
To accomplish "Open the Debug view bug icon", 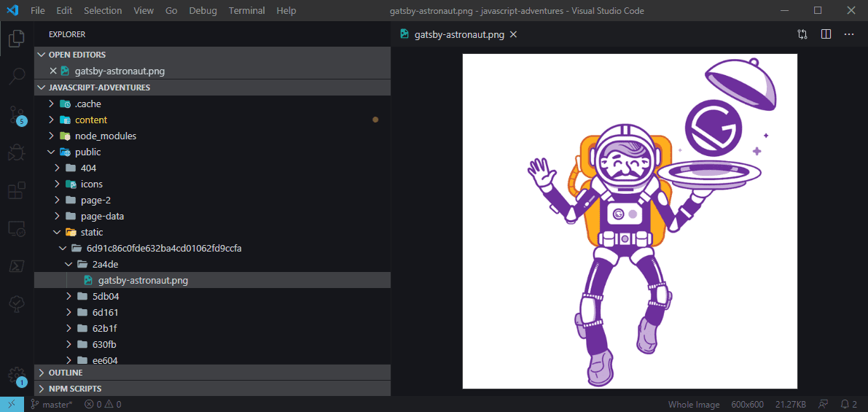I will tap(17, 152).
